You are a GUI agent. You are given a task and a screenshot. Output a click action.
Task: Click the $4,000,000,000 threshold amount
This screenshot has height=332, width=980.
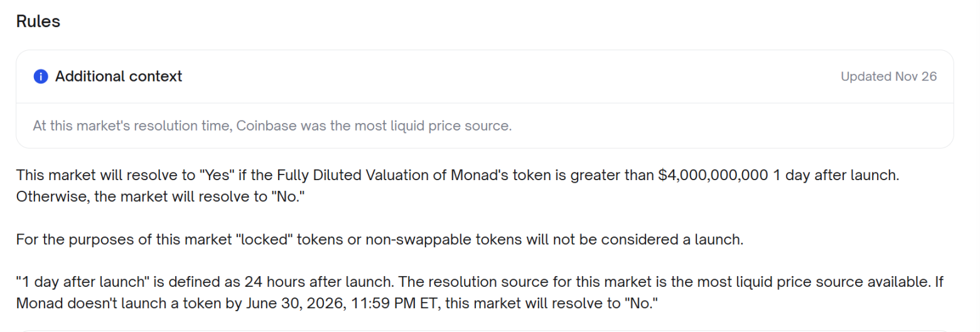click(713, 175)
